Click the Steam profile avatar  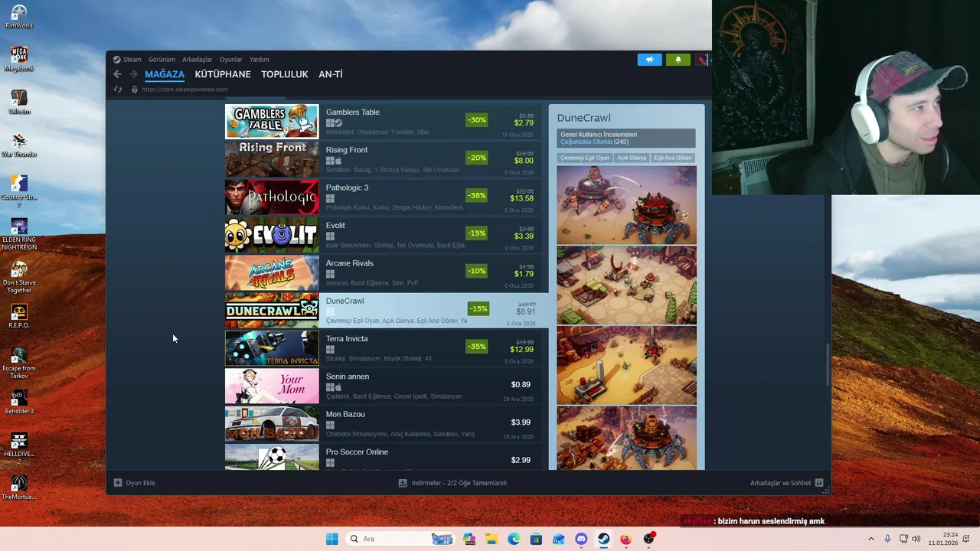point(701,60)
